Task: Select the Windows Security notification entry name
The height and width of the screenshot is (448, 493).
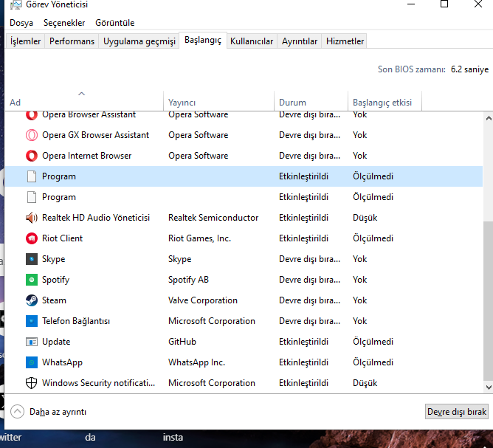Action: pos(98,383)
